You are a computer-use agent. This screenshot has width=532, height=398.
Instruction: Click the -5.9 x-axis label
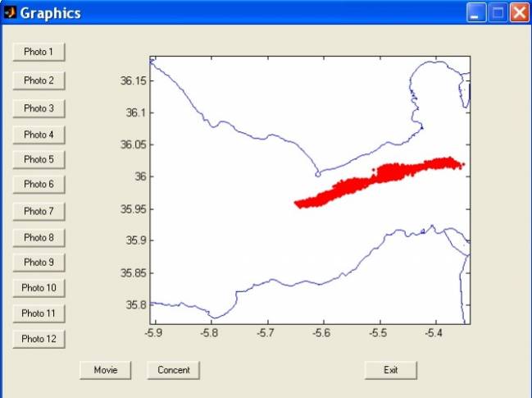click(153, 333)
